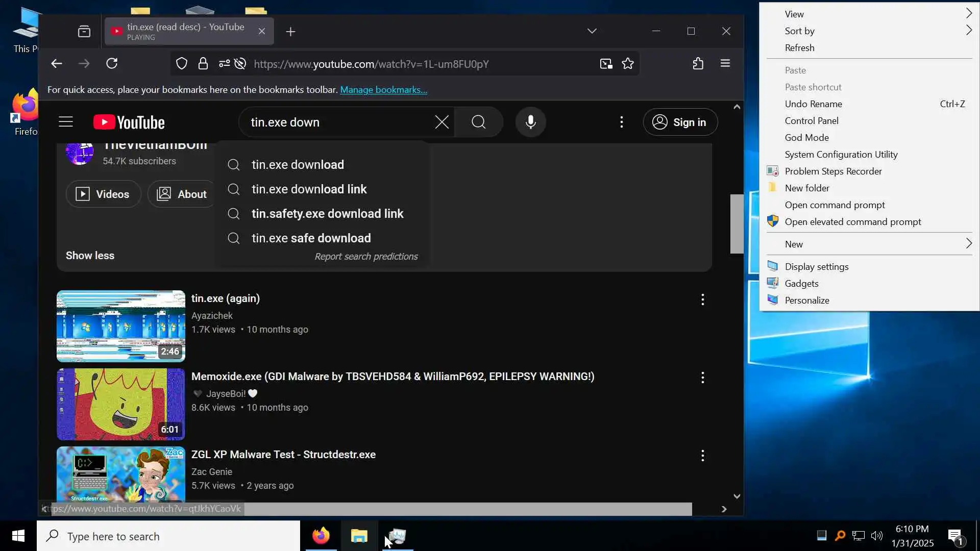980x551 pixels.
Task: Clear the YouTube search box text
Action: [x=442, y=122]
